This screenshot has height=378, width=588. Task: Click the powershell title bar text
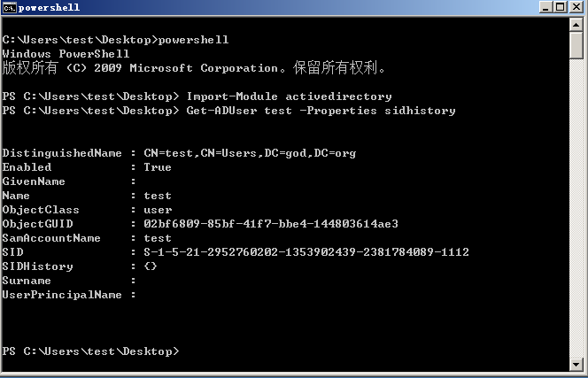[49, 7]
